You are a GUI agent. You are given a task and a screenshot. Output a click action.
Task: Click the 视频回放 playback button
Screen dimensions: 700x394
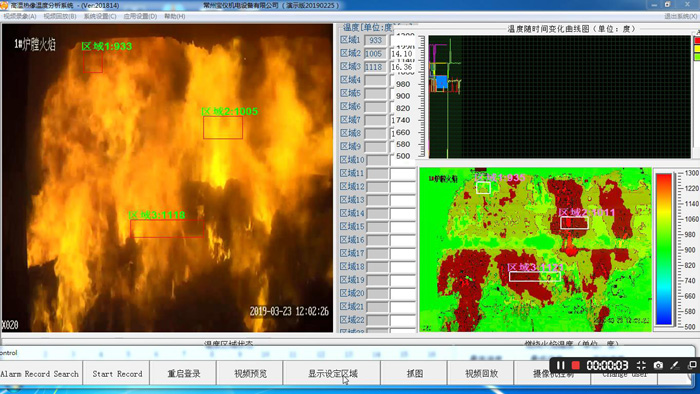pyautogui.click(x=481, y=373)
